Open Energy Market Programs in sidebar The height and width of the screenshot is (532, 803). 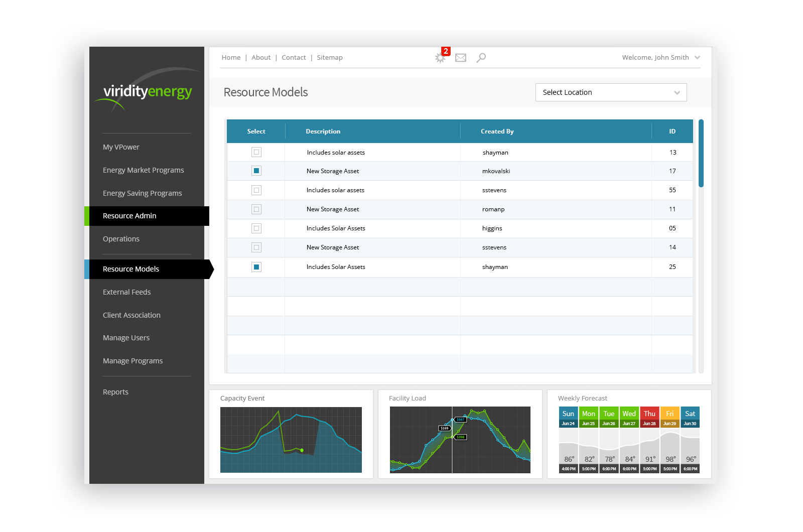(143, 170)
